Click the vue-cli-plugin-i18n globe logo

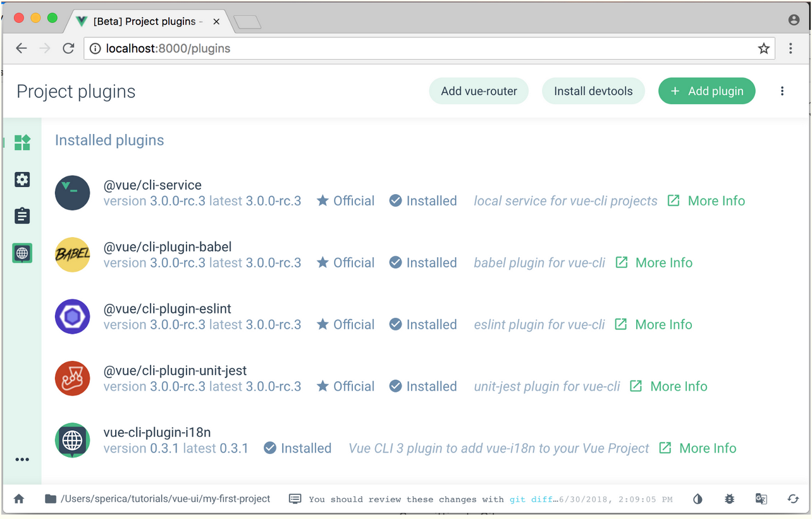coord(72,440)
